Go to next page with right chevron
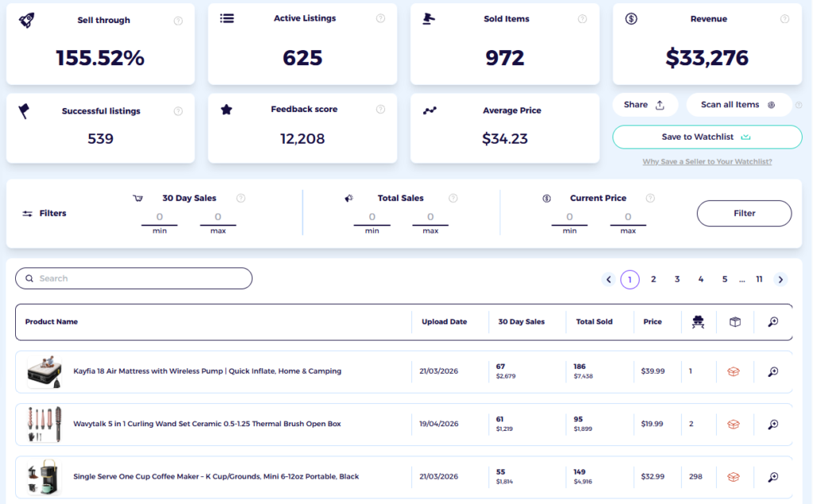This screenshot has height=504, width=813. 780,279
